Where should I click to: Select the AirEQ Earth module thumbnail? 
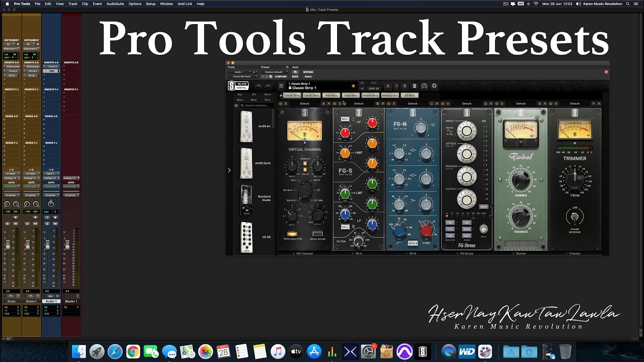coord(246,163)
